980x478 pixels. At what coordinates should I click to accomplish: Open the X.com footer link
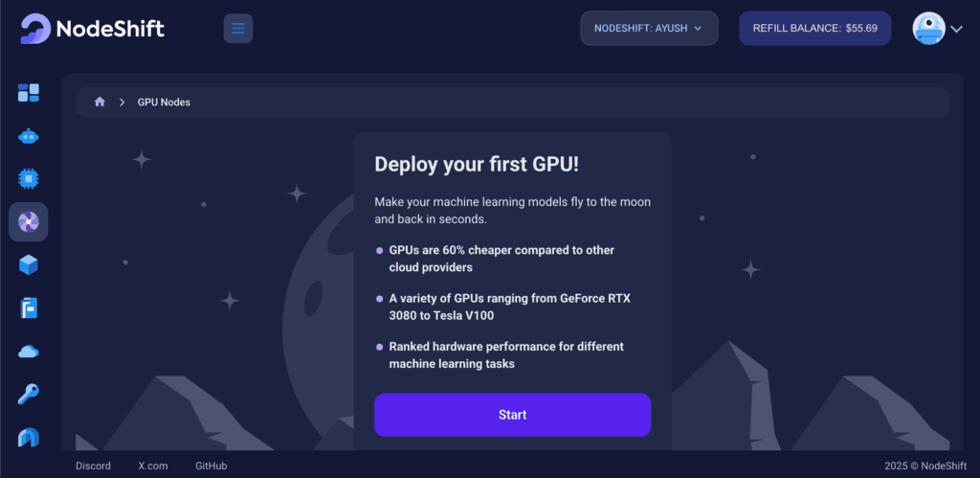153,466
